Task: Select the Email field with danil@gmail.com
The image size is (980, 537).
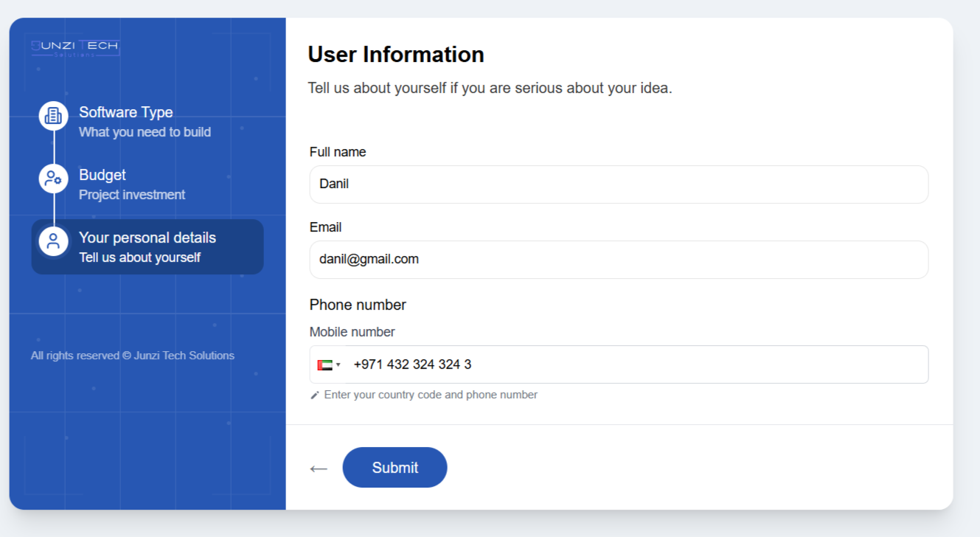Action: coord(618,259)
